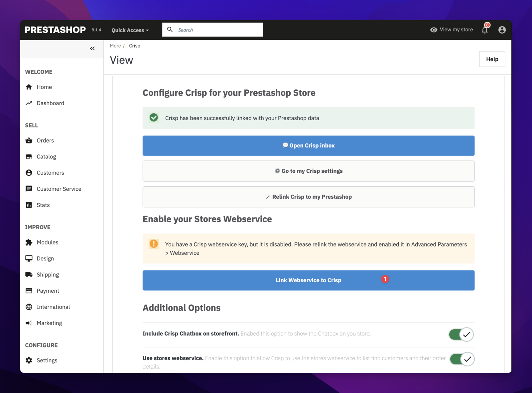Open Customers in the sidebar menu
The height and width of the screenshot is (393, 532).
(51, 173)
